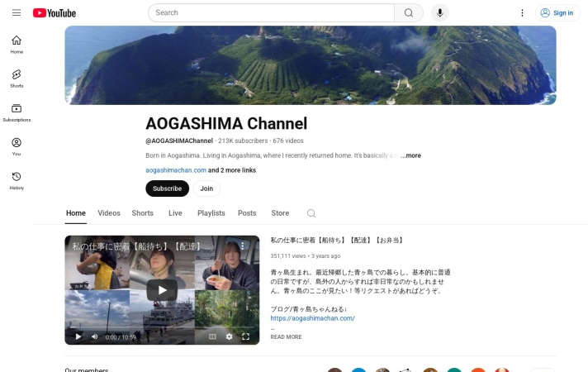Viewport: 588px width, 372px height.
Task: Click play in video control bar
Action: (78, 336)
